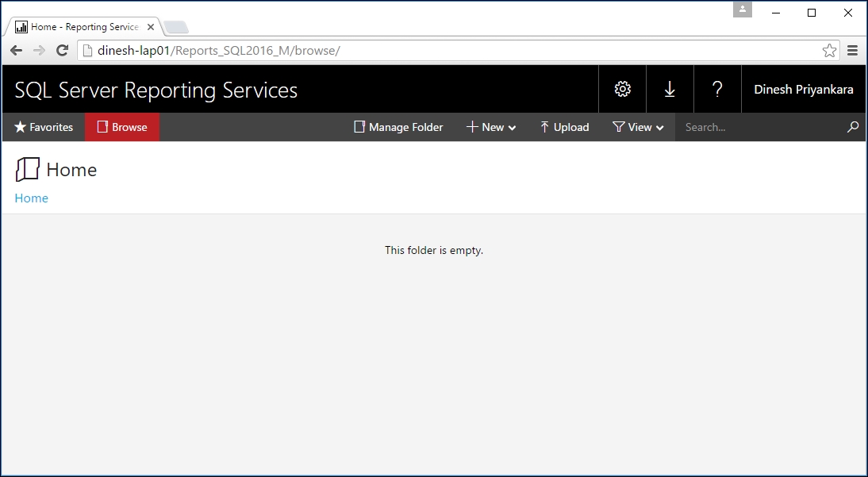The height and width of the screenshot is (477, 868).
Task: Click the search magnifier icon
Action: (x=852, y=127)
